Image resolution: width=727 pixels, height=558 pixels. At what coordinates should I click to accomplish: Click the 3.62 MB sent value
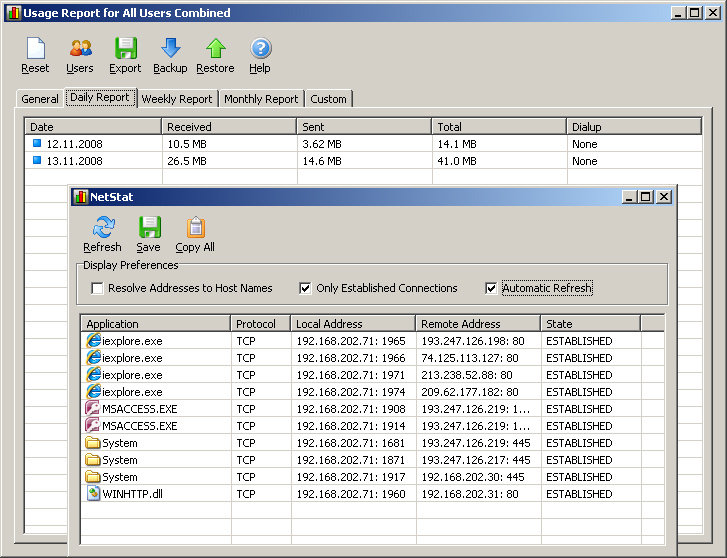point(322,144)
